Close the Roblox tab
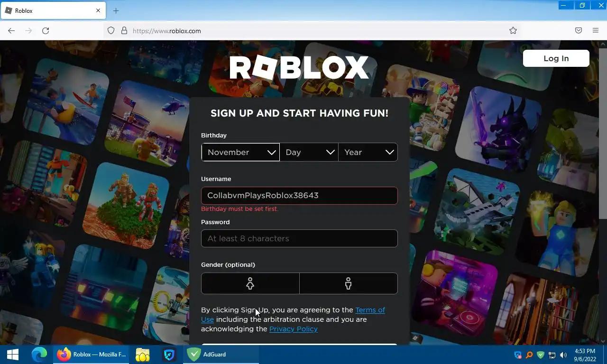607x364 pixels. click(98, 10)
